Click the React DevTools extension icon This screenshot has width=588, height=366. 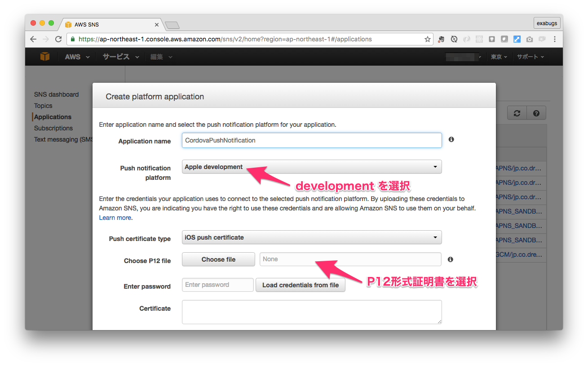click(x=479, y=39)
